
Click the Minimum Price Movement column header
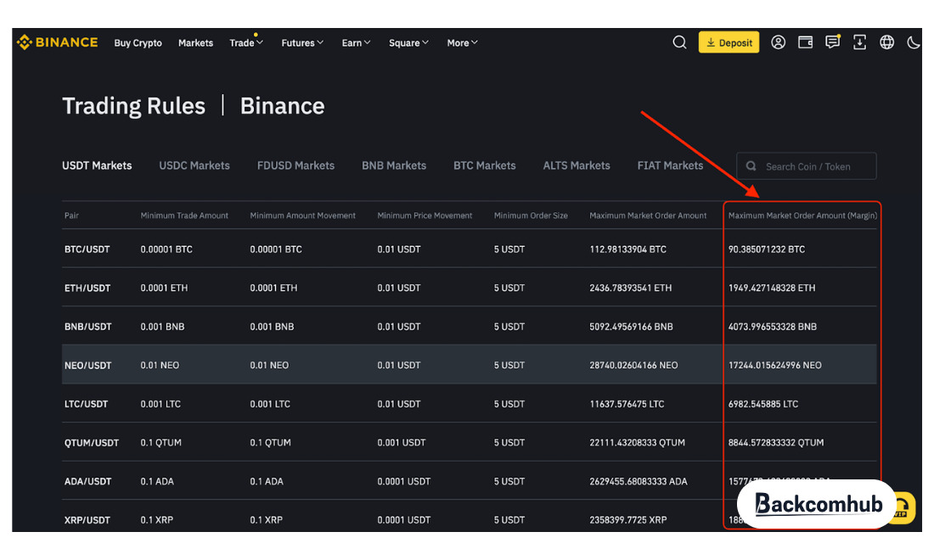tap(425, 216)
